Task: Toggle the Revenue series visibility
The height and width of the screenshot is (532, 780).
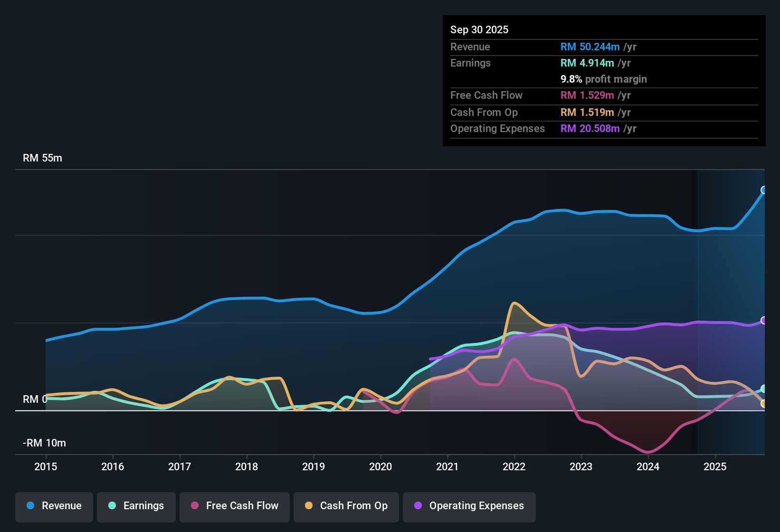Action: (x=54, y=506)
